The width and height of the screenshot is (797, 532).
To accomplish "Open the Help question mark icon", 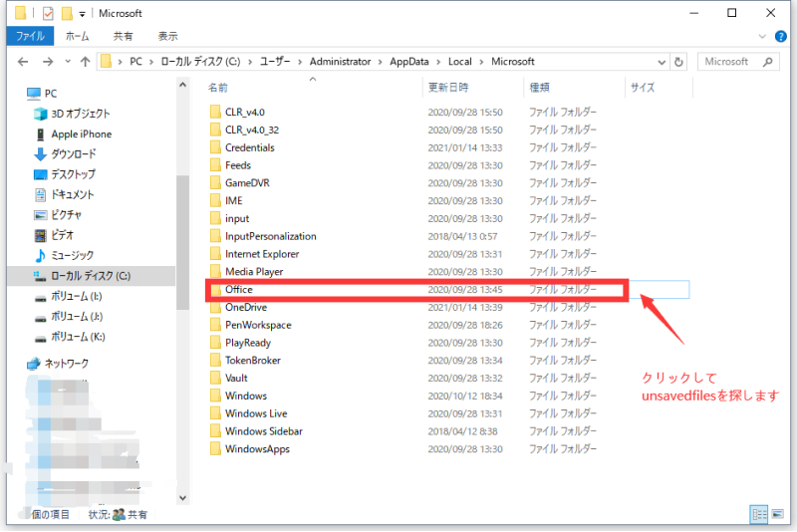I will (781, 36).
